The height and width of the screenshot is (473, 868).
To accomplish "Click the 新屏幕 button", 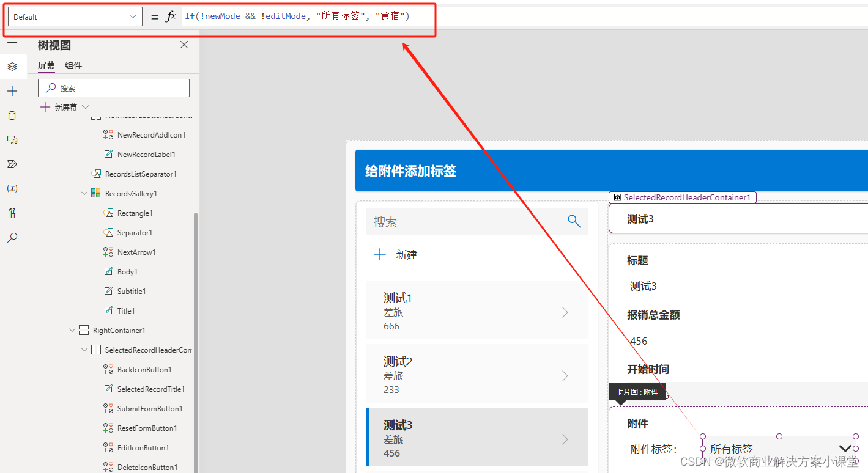I will coord(59,107).
